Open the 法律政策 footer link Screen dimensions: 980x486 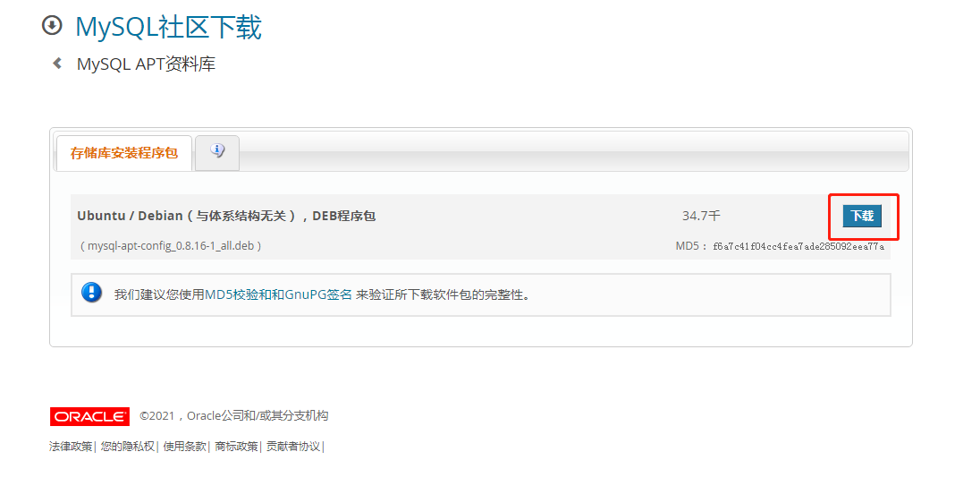71,447
